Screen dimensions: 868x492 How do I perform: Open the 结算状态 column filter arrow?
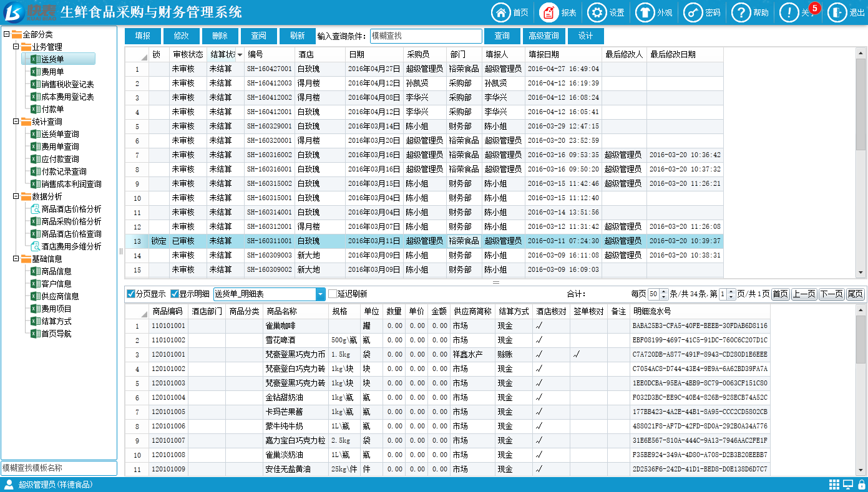240,55
